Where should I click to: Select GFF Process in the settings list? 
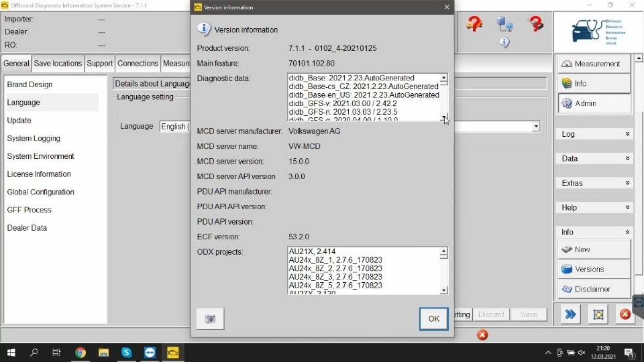tap(29, 210)
